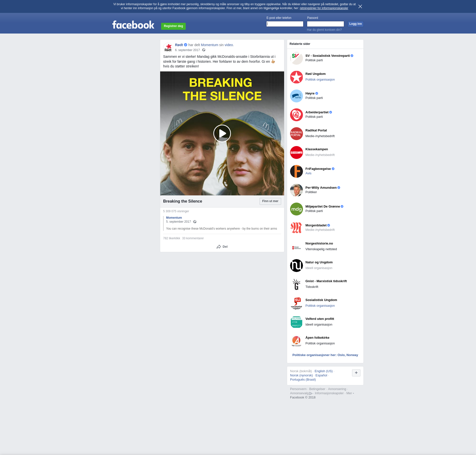The width and height of the screenshot is (476, 455).
Task: Click the Norgeshistorie.no logo
Action: pyautogui.click(x=297, y=247)
